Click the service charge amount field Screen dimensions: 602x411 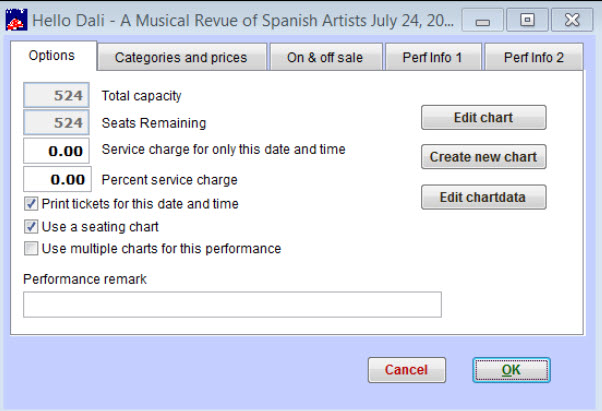point(56,151)
